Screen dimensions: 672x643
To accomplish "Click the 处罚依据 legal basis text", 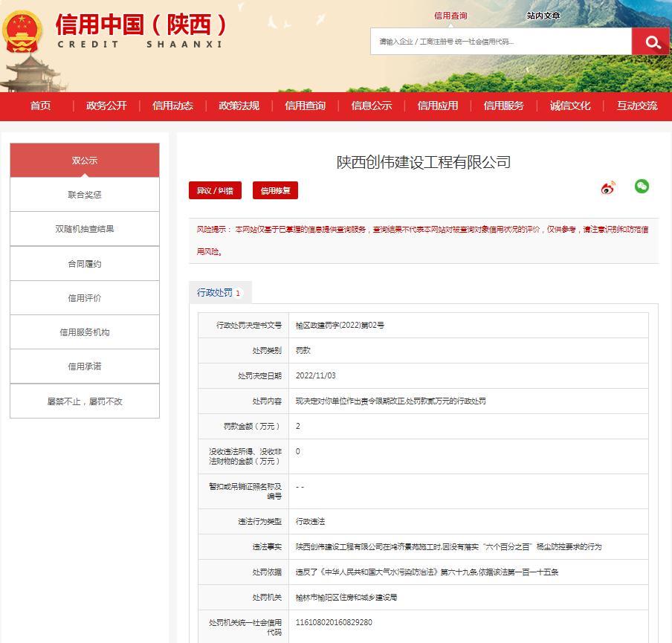I will click(x=427, y=572).
